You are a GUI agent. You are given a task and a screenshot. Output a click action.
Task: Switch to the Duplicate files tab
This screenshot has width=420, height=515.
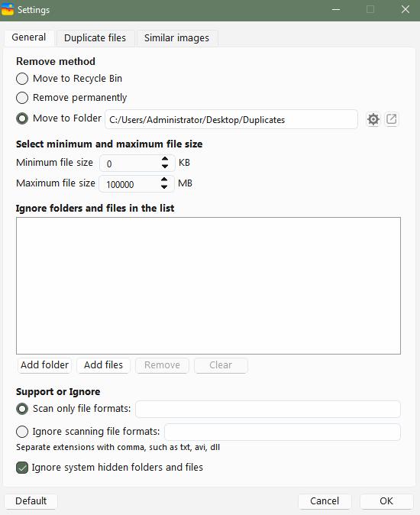pyautogui.click(x=95, y=38)
